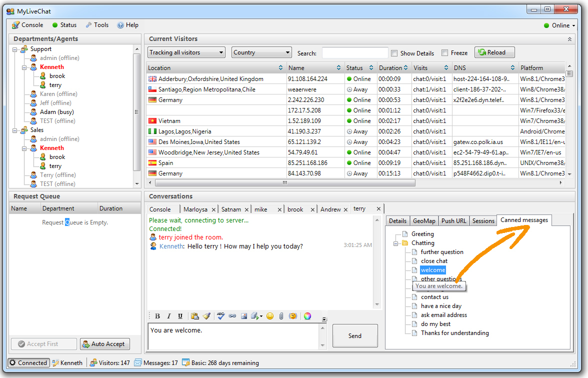Check the Freeze checkbox

(x=444, y=53)
